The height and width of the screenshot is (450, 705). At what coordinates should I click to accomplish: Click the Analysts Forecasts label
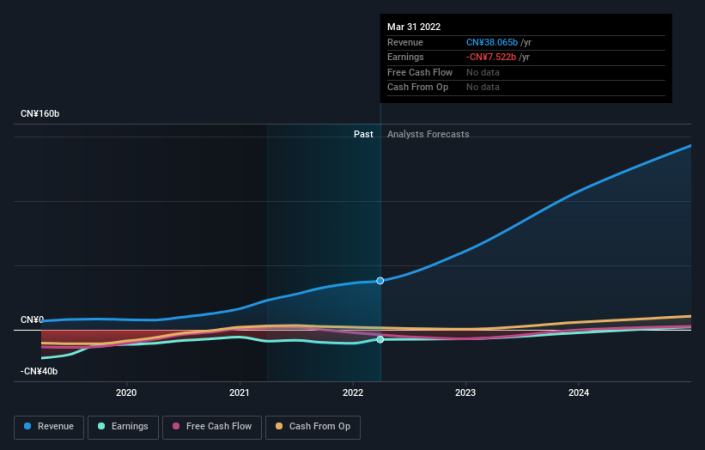click(x=428, y=134)
